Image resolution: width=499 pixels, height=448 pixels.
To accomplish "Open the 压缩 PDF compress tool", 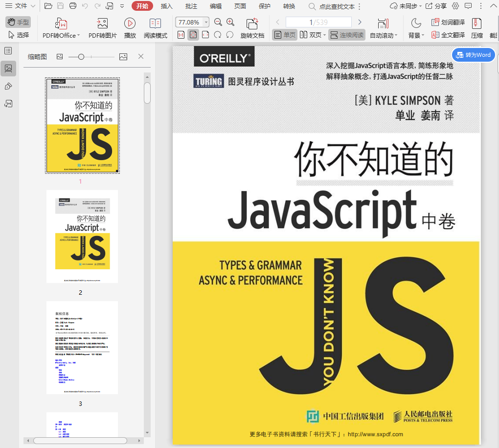I will (x=476, y=27).
